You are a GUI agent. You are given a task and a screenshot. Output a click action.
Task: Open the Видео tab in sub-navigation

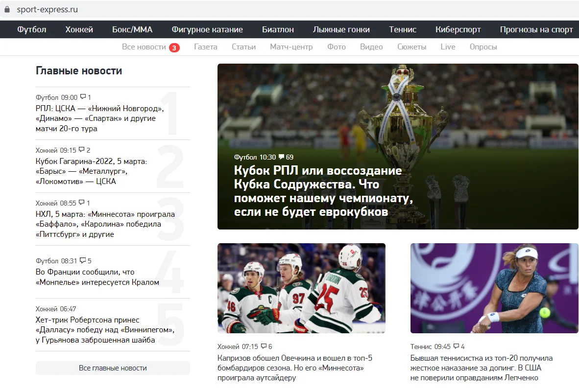[371, 47]
